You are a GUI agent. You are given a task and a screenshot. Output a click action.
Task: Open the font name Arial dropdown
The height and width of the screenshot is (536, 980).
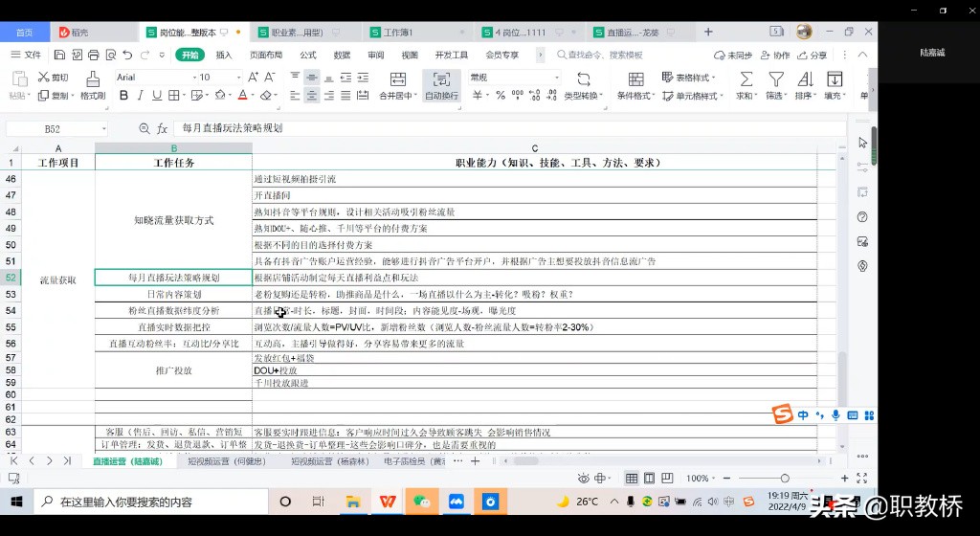[x=194, y=78]
